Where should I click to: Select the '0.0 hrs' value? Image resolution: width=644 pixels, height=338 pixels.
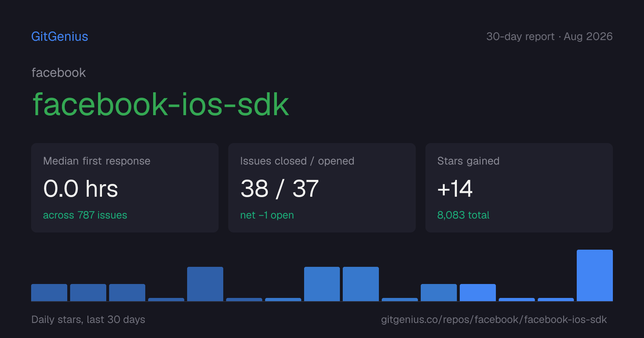80,188
